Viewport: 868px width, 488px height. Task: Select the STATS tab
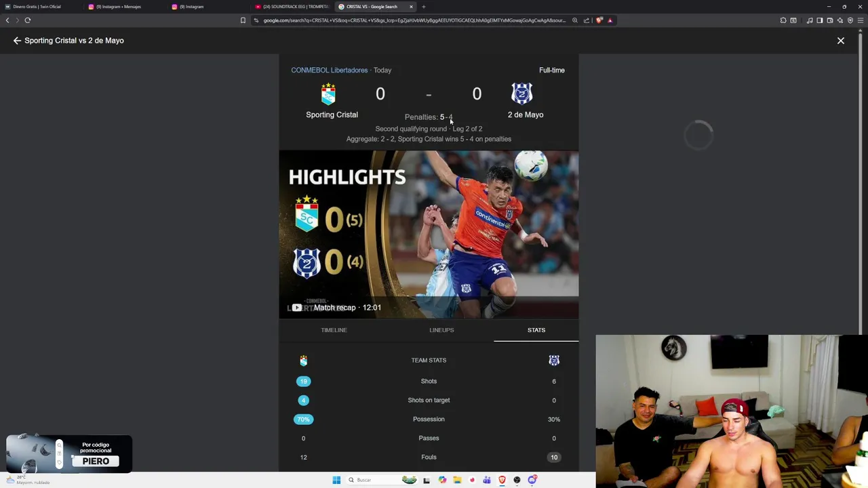pos(536,330)
